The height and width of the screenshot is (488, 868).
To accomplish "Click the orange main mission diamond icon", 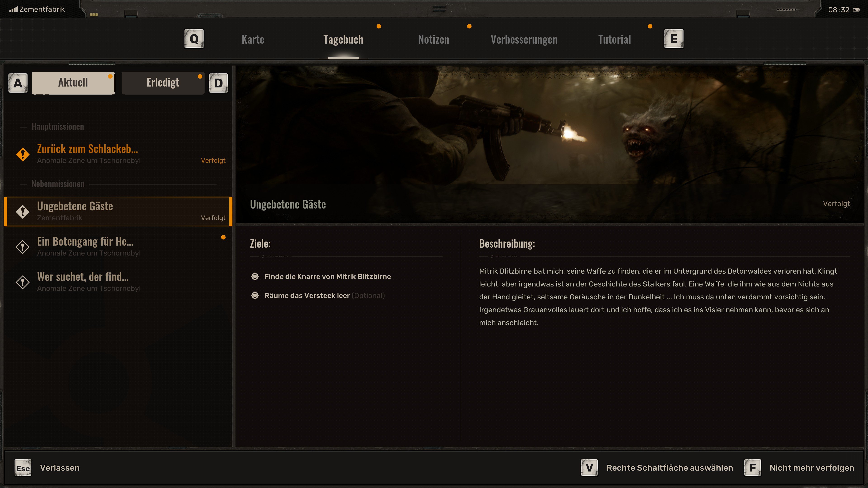I will (23, 154).
